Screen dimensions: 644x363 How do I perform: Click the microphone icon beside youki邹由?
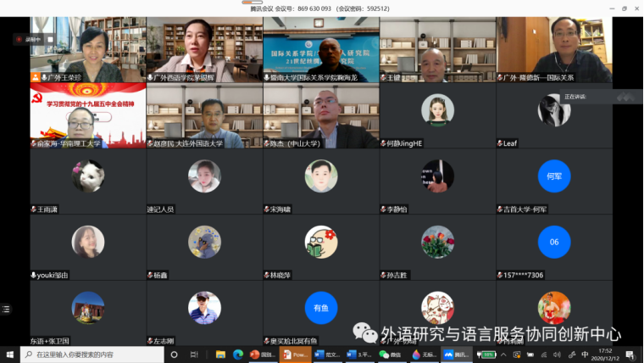coord(34,275)
